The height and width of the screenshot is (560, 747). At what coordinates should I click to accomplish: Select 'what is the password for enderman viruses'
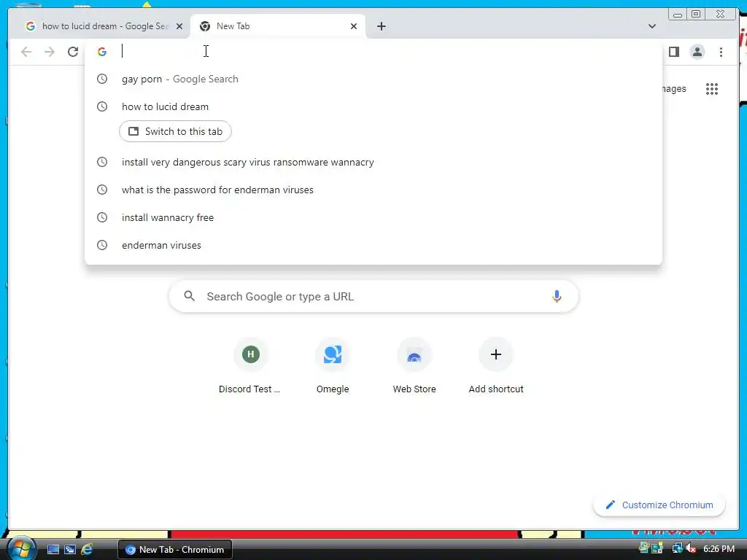pos(373,190)
